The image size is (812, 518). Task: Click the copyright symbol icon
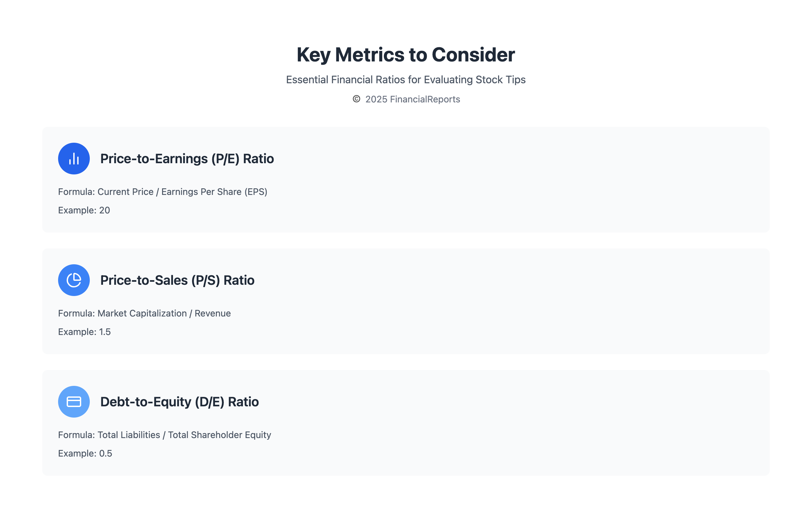point(356,99)
